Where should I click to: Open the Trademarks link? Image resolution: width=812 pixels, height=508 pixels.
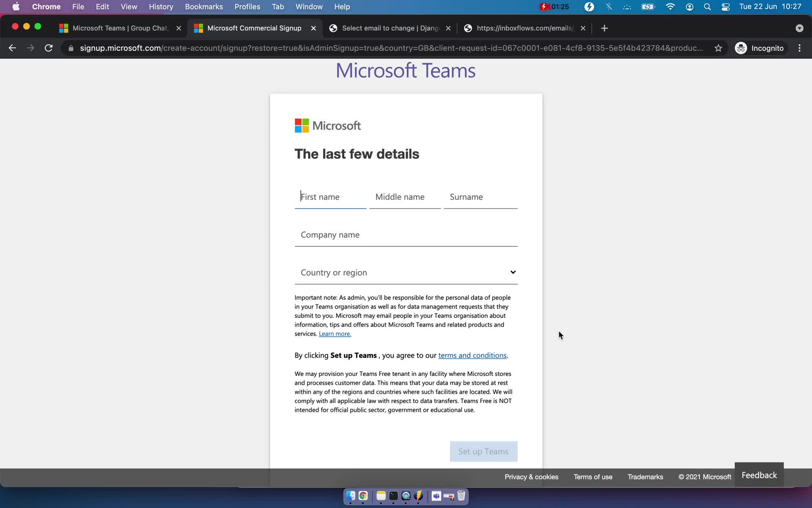point(645,477)
